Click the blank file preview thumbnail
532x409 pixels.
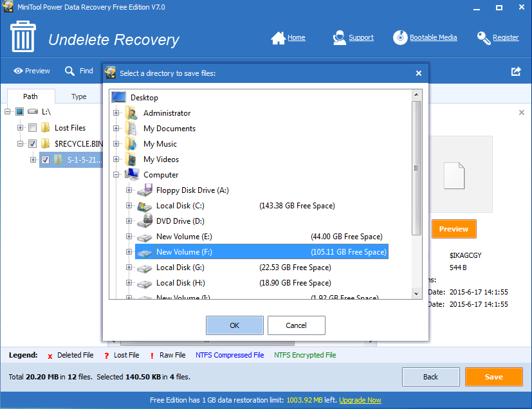coord(454,176)
